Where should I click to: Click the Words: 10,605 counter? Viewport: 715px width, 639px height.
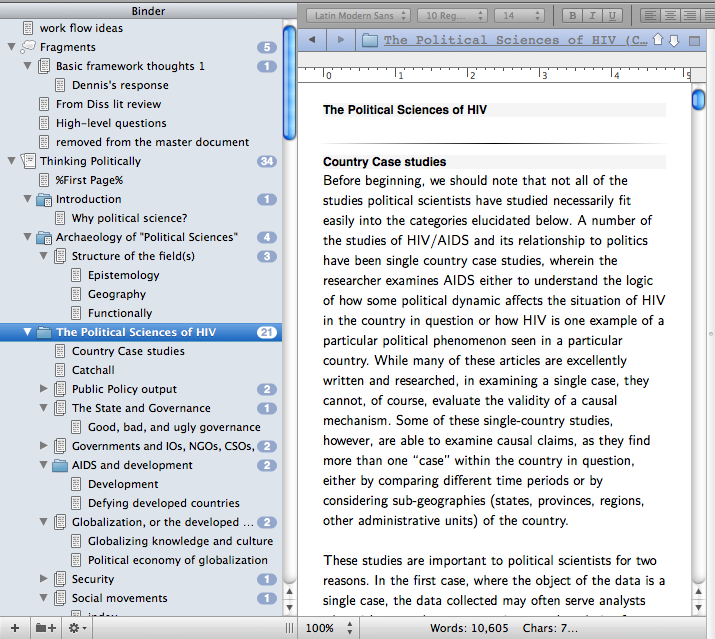tap(469, 628)
